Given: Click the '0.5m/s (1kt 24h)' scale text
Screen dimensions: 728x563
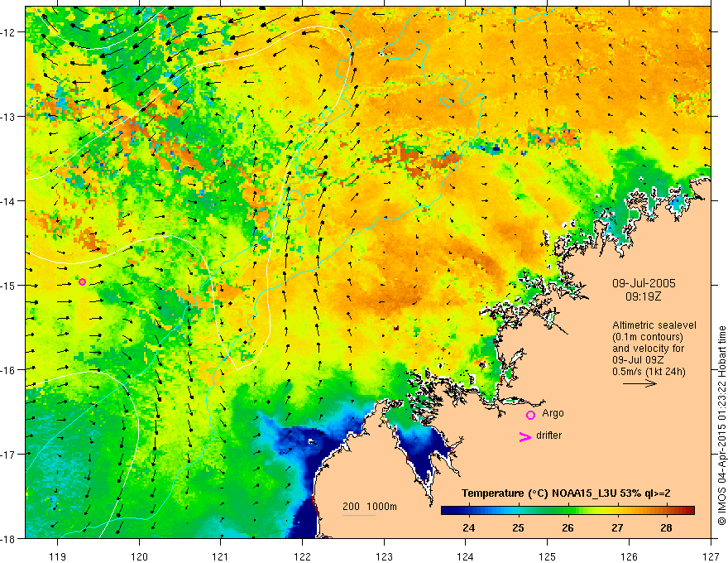Looking at the screenshot, I should click(x=649, y=372).
